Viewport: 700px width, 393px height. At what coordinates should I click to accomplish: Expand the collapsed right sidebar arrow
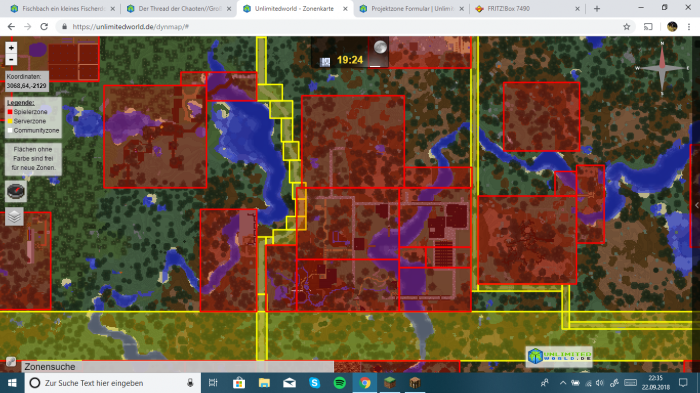click(696, 205)
